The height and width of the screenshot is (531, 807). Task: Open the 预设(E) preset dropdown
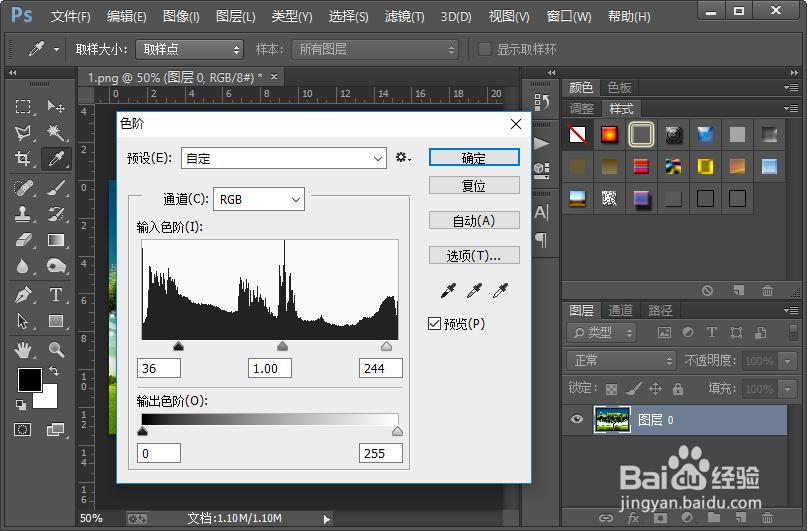[284, 158]
